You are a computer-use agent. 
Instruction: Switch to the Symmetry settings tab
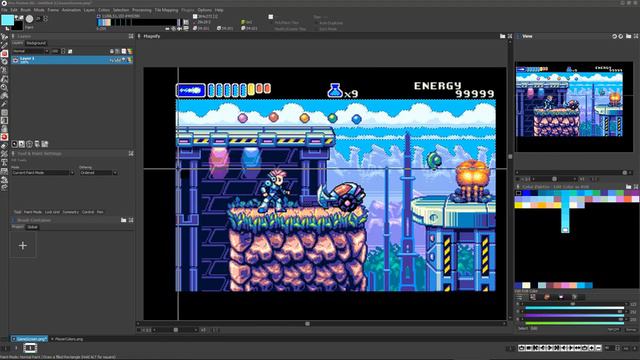coord(71,212)
